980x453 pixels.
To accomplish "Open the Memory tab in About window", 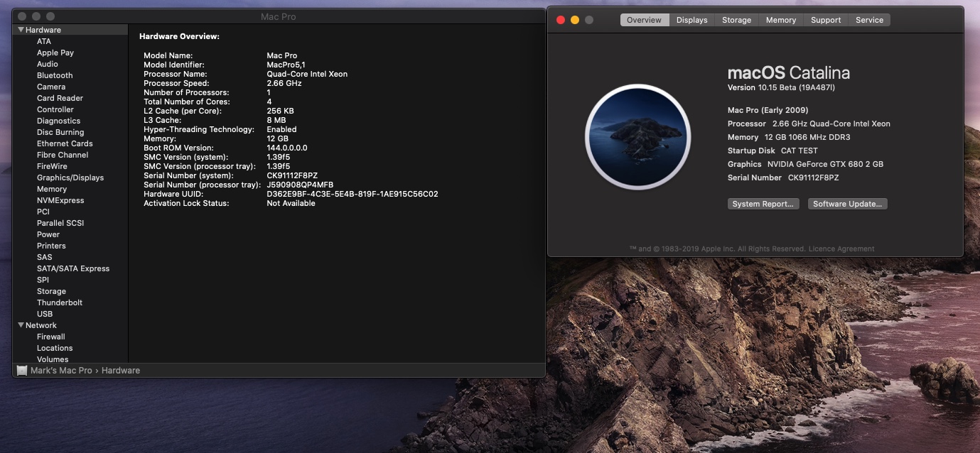I will click(x=780, y=20).
